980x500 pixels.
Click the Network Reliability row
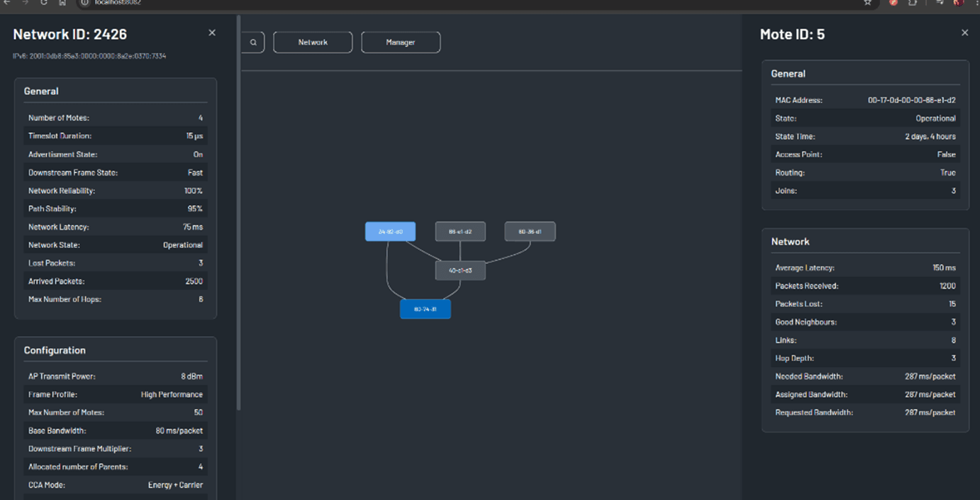(x=116, y=191)
